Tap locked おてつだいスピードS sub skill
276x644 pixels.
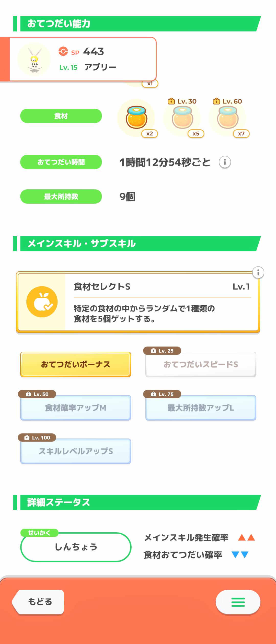coord(201,364)
